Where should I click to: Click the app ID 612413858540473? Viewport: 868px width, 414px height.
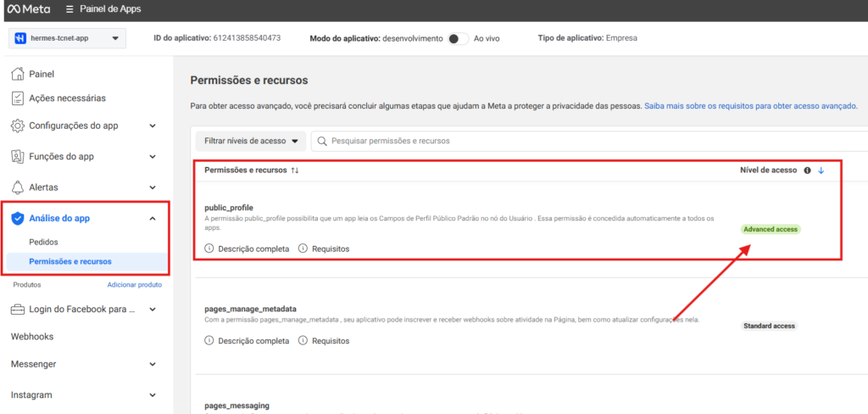click(247, 38)
